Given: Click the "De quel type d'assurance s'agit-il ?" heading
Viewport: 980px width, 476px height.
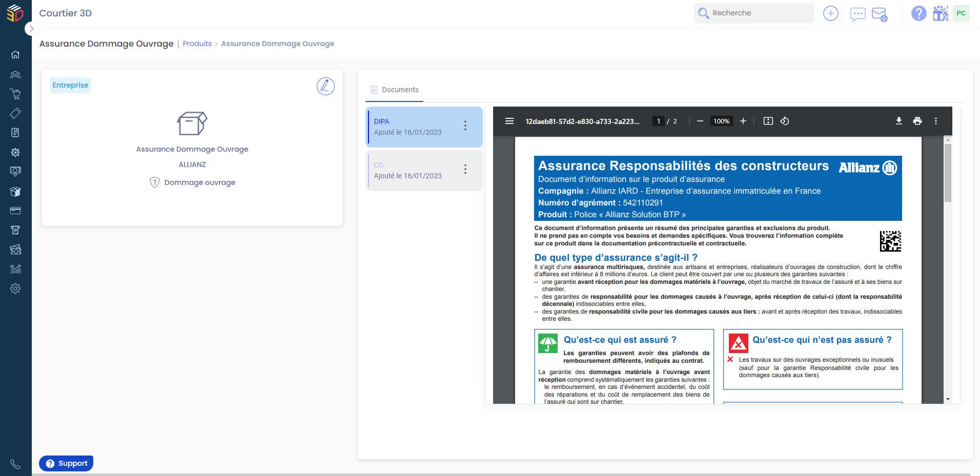Looking at the screenshot, I should point(616,257).
